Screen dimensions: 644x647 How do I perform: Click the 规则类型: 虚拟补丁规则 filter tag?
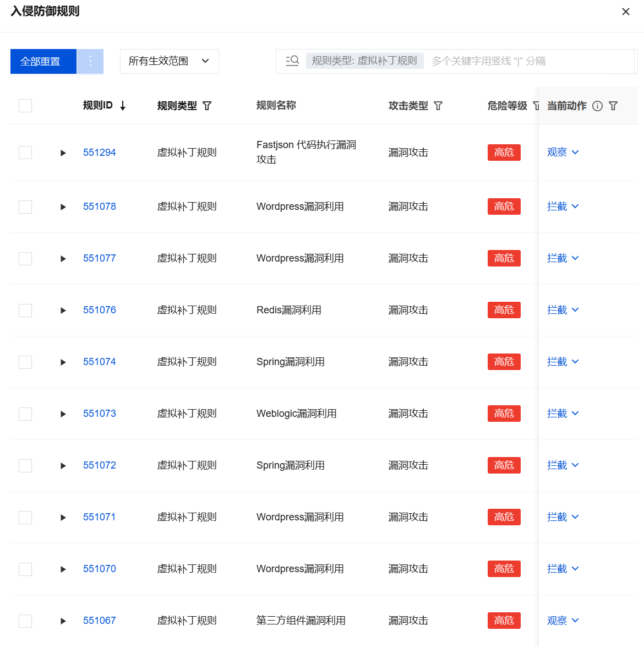(365, 61)
